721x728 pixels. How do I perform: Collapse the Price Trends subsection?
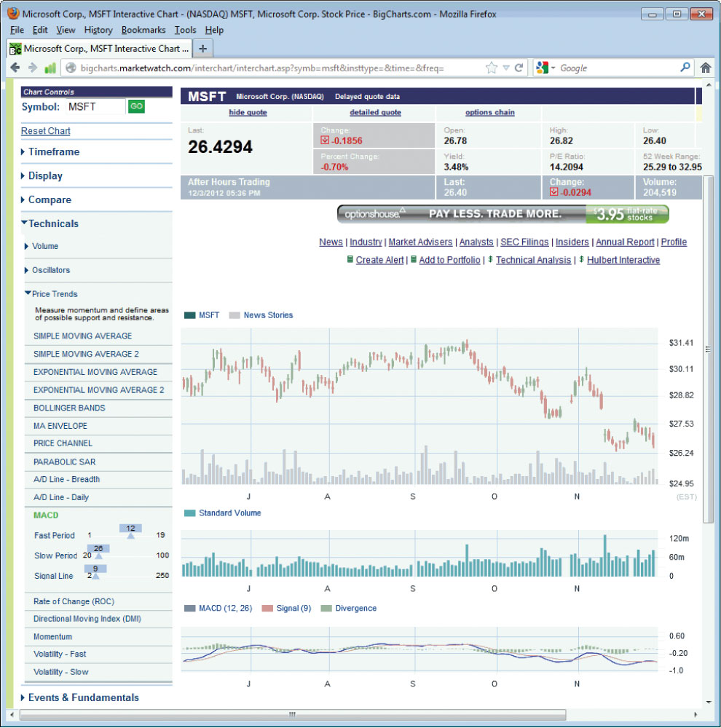(x=51, y=294)
